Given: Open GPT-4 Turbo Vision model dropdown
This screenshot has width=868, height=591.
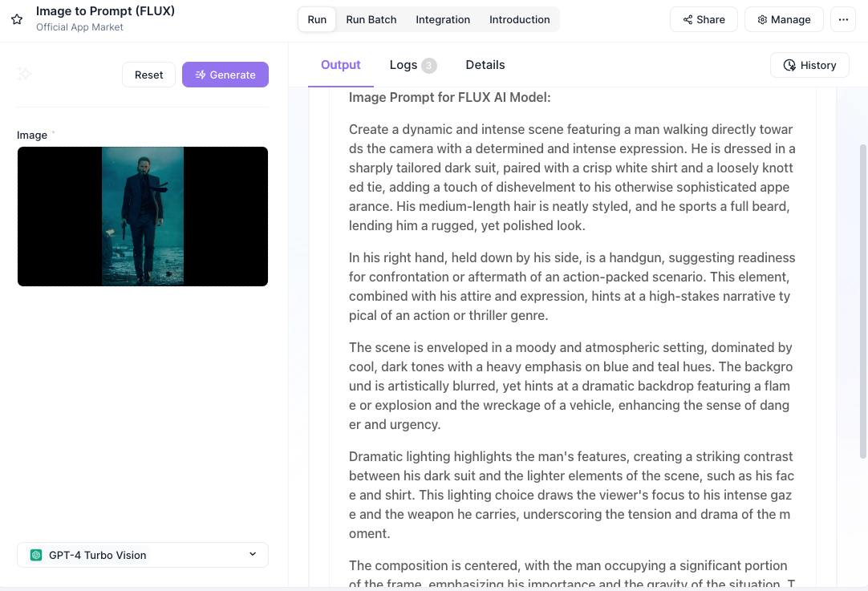Looking at the screenshot, I should 143,555.
